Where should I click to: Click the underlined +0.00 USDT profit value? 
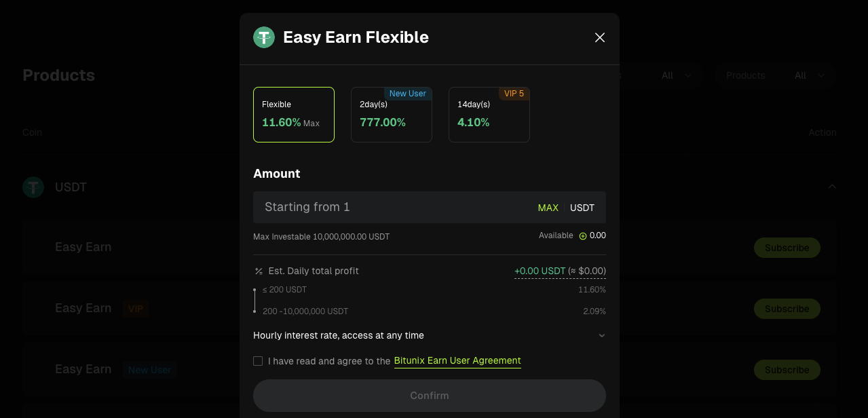(x=538, y=271)
